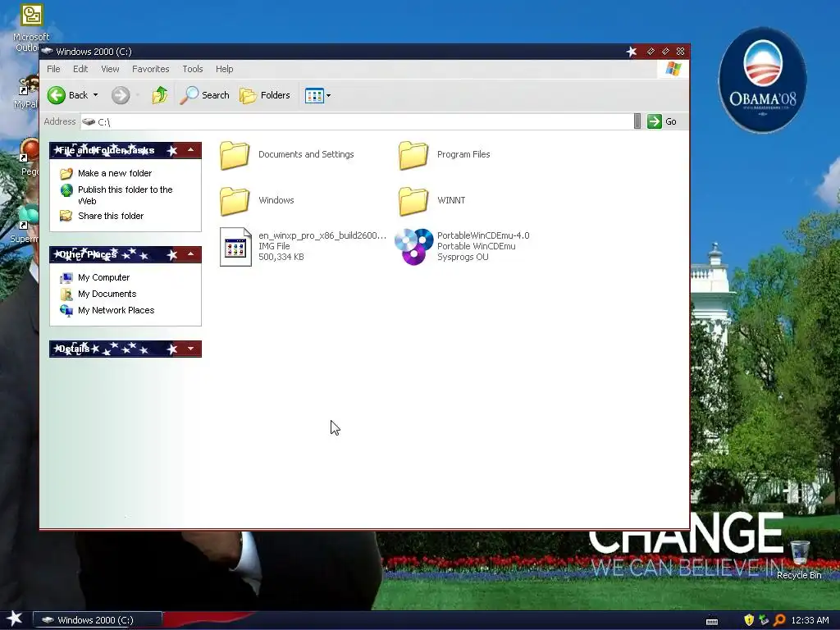
Task: Go up one folder level icon
Action: (x=159, y=95)
